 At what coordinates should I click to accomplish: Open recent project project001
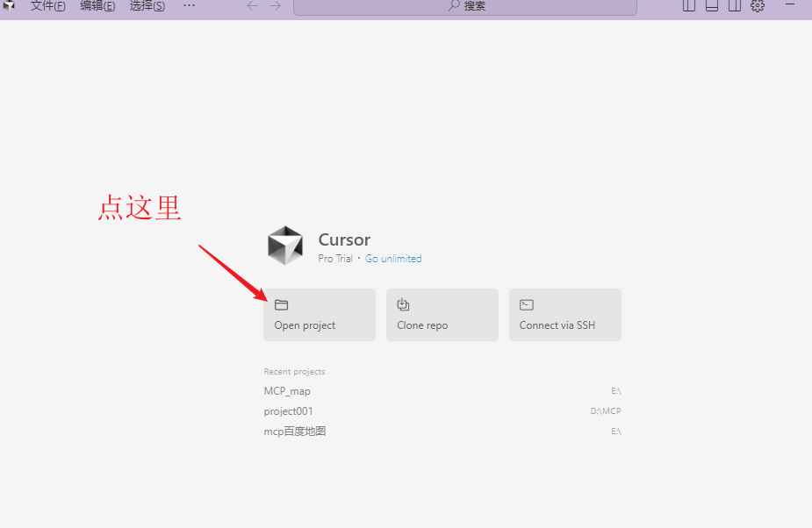(x=442, y=411)
